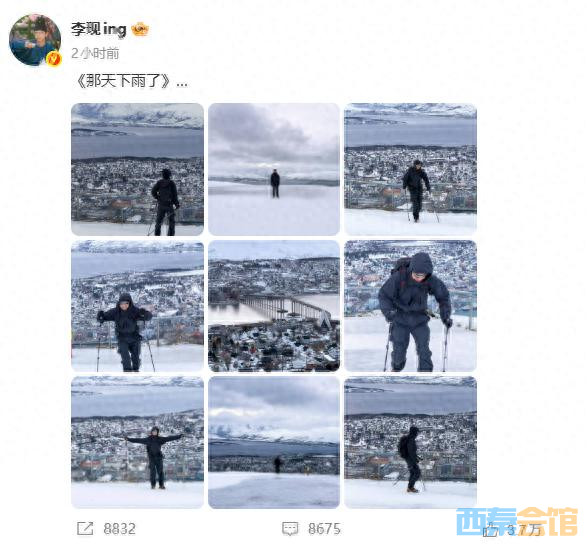Click the crown membership badge beside username
Viewport: 587px width, 544px height.
(x=140, y=29)
